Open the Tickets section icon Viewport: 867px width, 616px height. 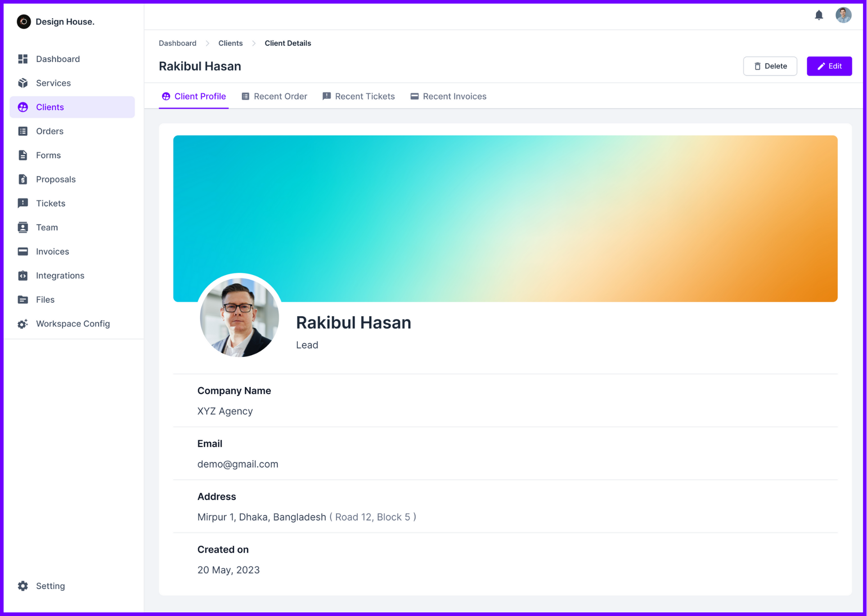pos(23,203)
